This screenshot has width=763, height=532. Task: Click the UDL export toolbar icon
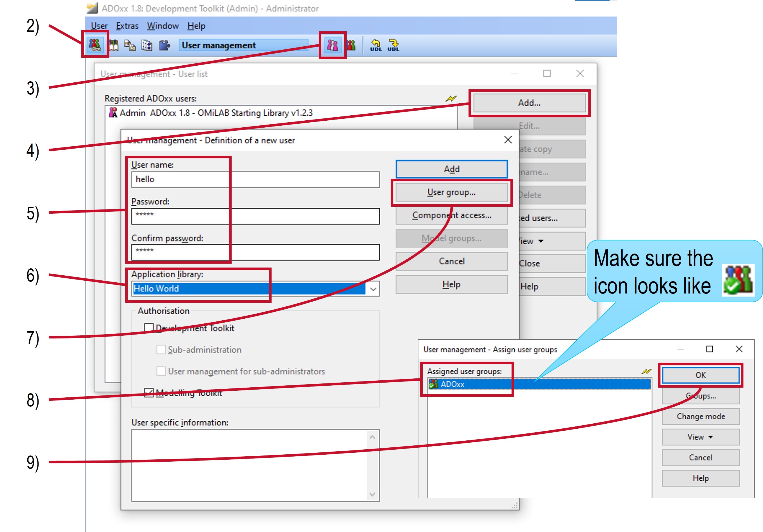click(x=393, y=45)
